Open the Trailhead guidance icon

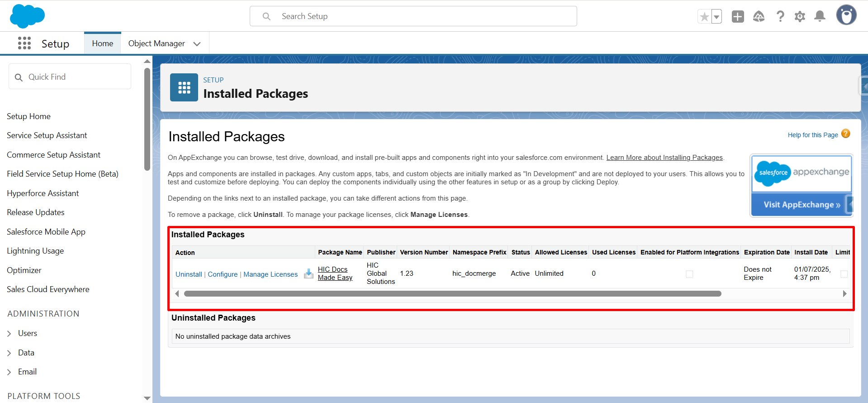pyautogui.click(x=759, y=16)
